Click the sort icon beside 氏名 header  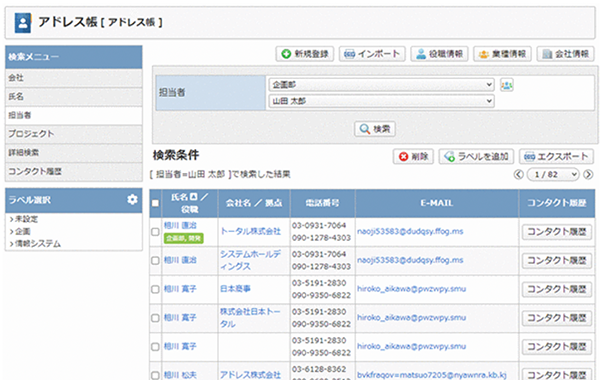coord(194,197)
